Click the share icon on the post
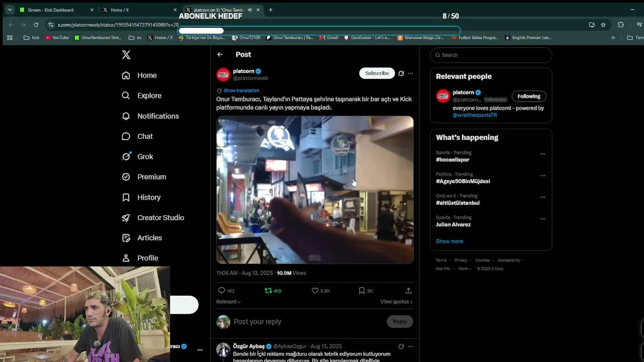The height and width of the screenshot is (362, 644). [409, 291]
